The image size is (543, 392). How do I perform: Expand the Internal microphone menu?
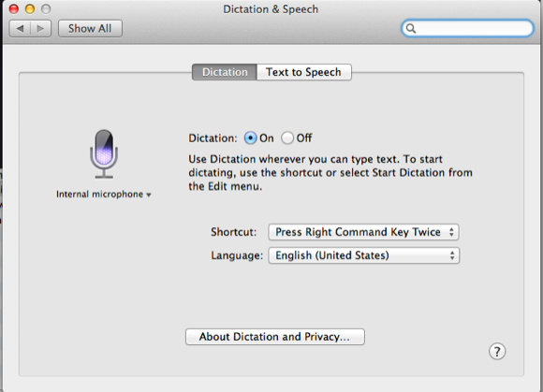coord(104,195)
